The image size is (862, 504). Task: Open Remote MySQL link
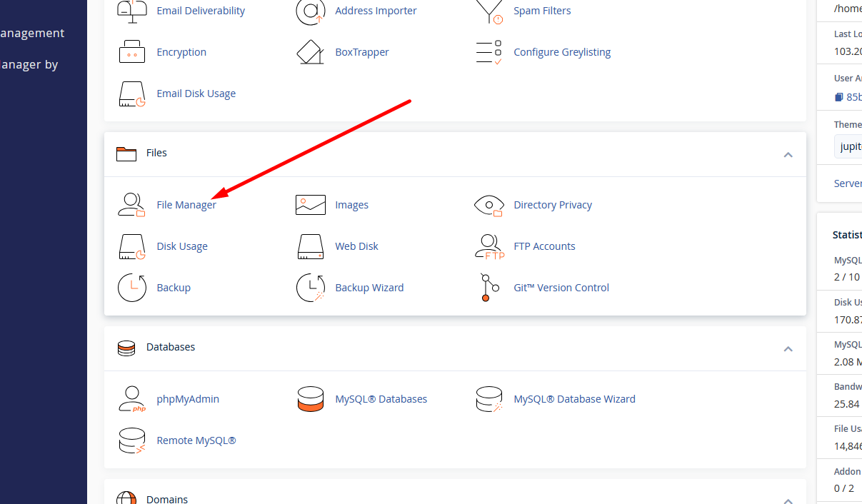[x=196, y=440]
